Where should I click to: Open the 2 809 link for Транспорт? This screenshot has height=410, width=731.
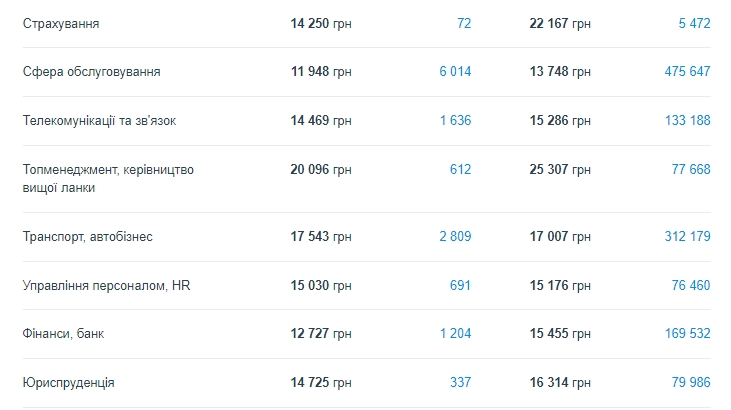[x=455, y=237]
